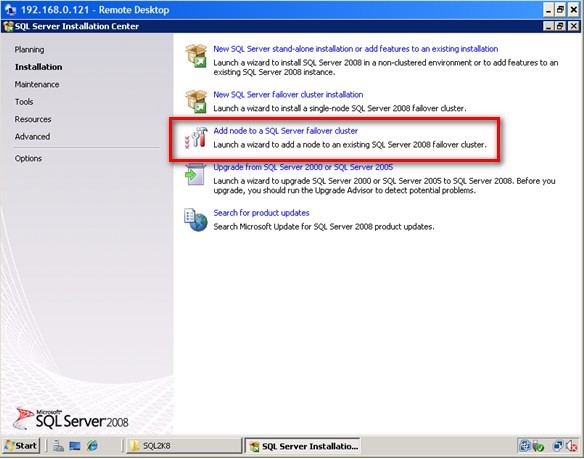584x459 pixels.
Task: Click the Add node tools icon
Action: 196,137
